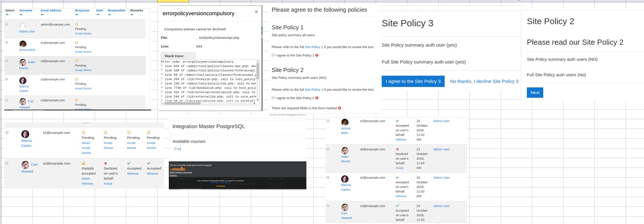644x224 pixels.
Task: Collapse the Surname column using its dash icon
Action: (x=21, y=15)
